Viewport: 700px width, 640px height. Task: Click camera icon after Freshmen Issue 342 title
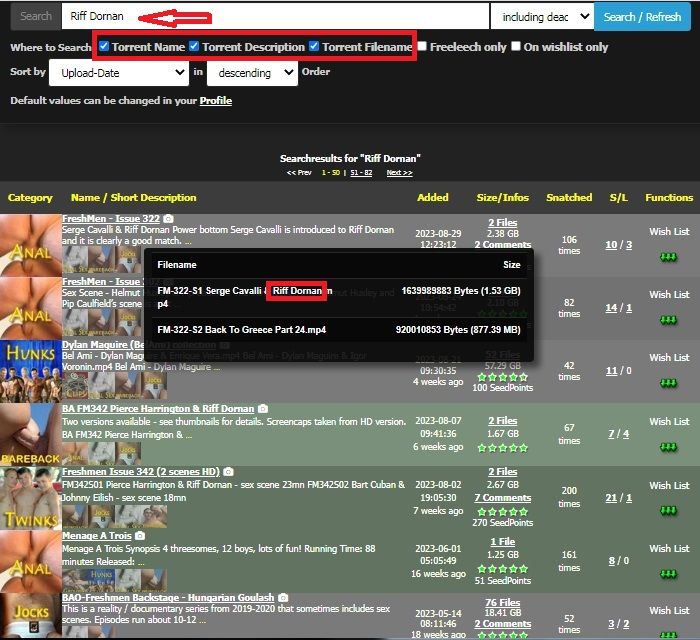228,471
